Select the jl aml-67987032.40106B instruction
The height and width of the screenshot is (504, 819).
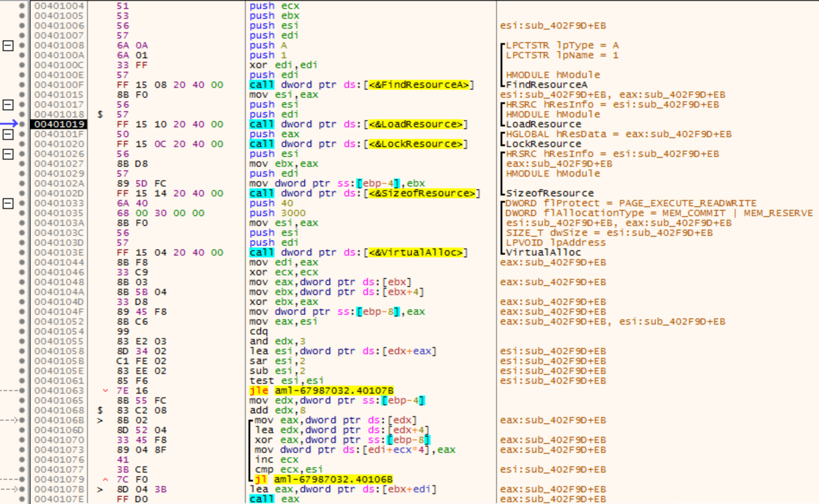[x=324, y=479]
